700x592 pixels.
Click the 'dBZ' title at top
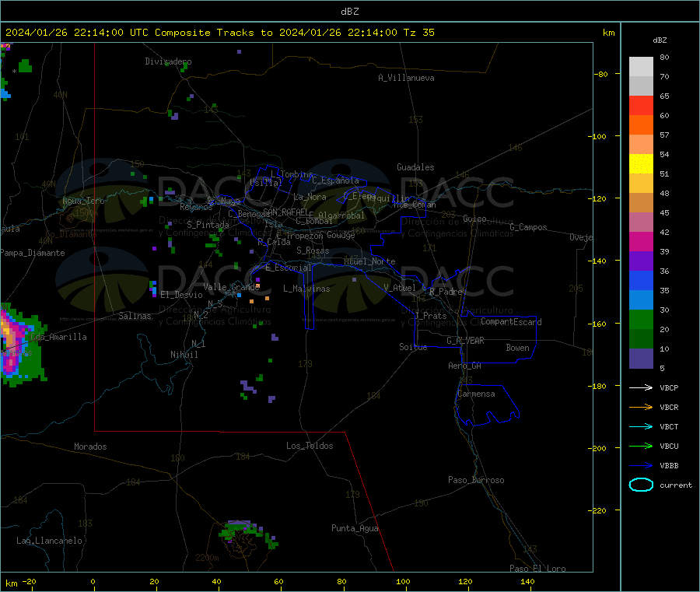(x=349, y=12)
